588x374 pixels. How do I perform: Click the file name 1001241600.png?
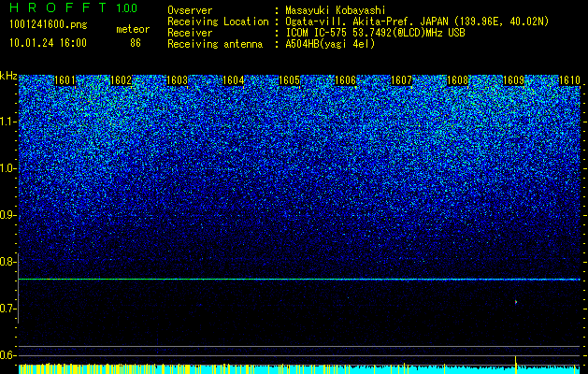tap(49, 25)
